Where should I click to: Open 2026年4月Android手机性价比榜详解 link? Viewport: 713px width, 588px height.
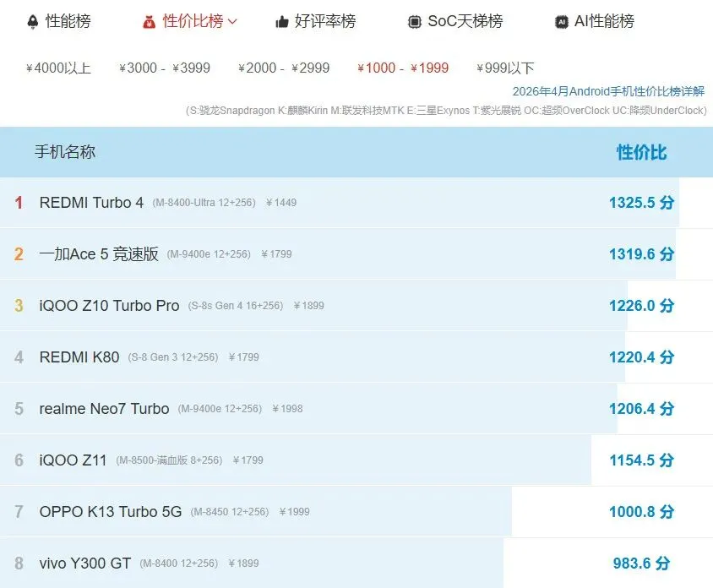pyautogui.click(x=608, y=91)
